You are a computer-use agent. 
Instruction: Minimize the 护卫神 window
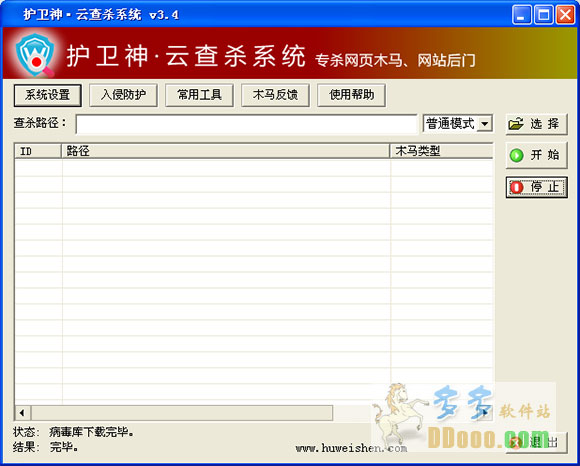coord(522,15)
